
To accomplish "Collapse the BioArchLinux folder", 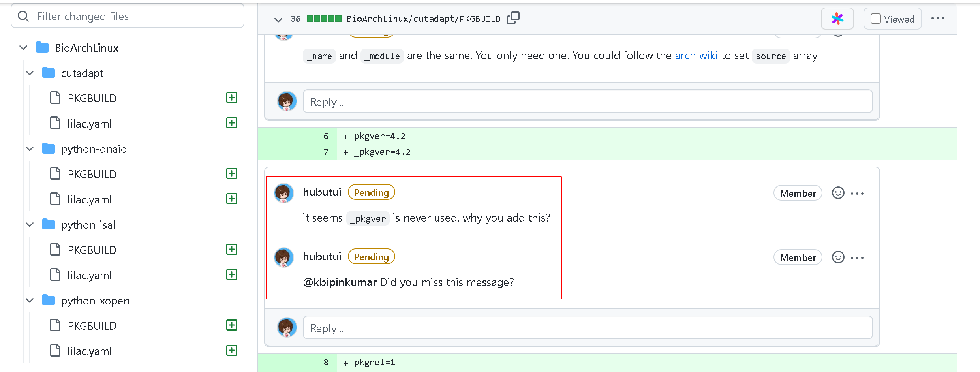I will pyautogui.click(x=23, y=47).
